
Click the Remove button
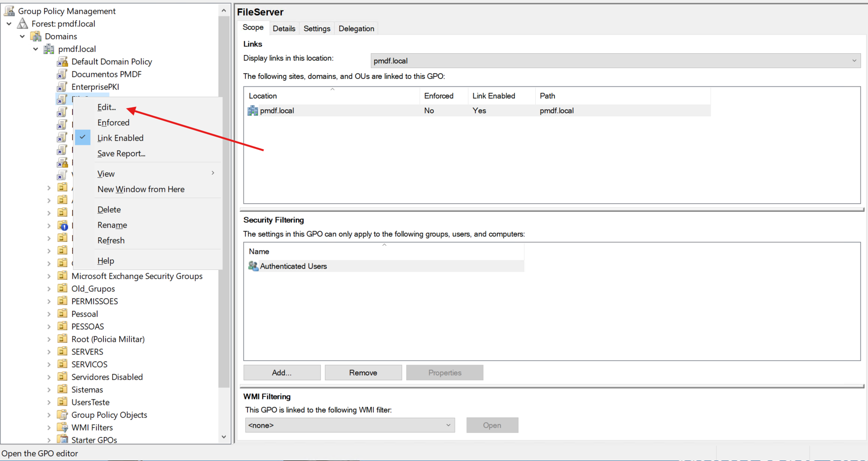(363, 373)
